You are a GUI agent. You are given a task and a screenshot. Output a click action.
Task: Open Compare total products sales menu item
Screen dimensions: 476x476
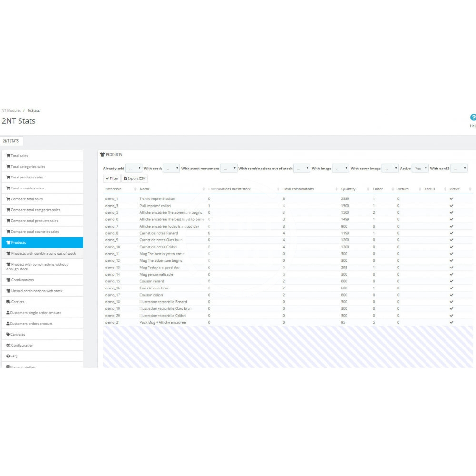pos(34,221)
